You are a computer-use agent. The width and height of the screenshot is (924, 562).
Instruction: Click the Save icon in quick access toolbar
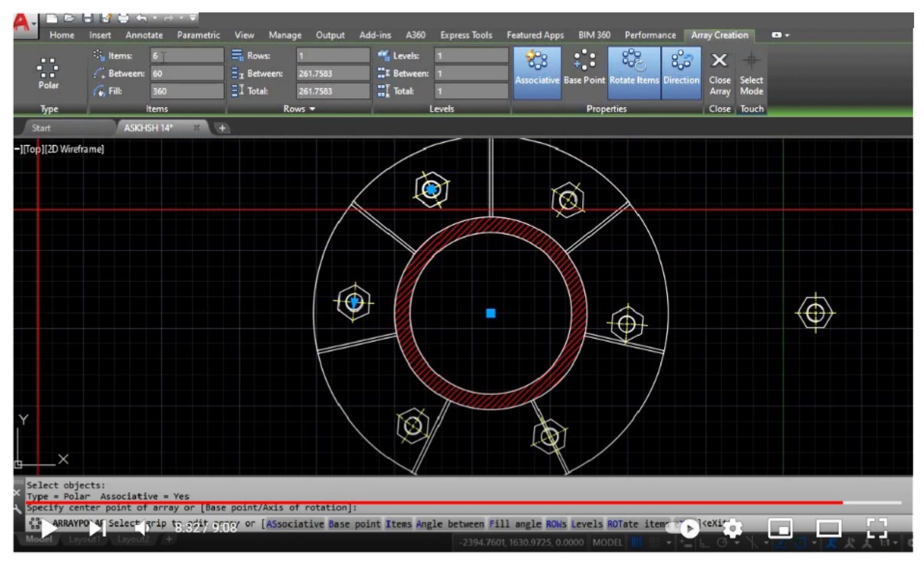point(88,18)
